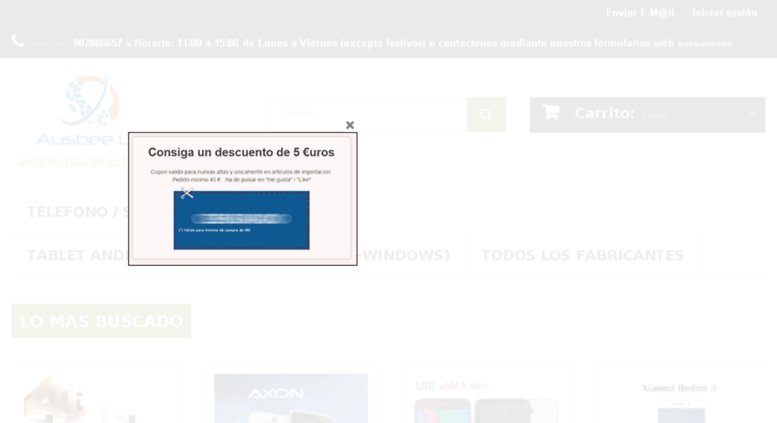The width and height of the screenshot is (777, 423).
Task: Click Iniciar sesión to log in
Action: click(724, 13)
